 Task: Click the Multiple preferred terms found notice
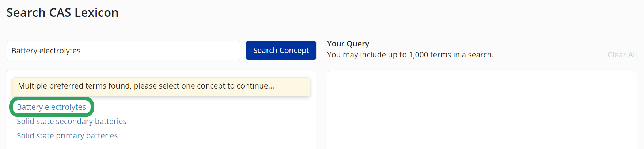tap(161, 86)
